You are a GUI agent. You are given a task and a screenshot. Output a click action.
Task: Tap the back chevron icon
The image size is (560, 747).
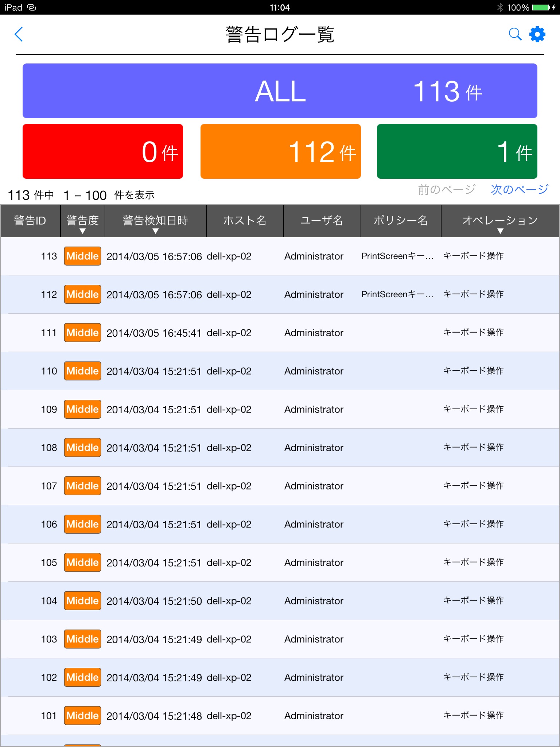pyautogui.click(x=19, y=34)
